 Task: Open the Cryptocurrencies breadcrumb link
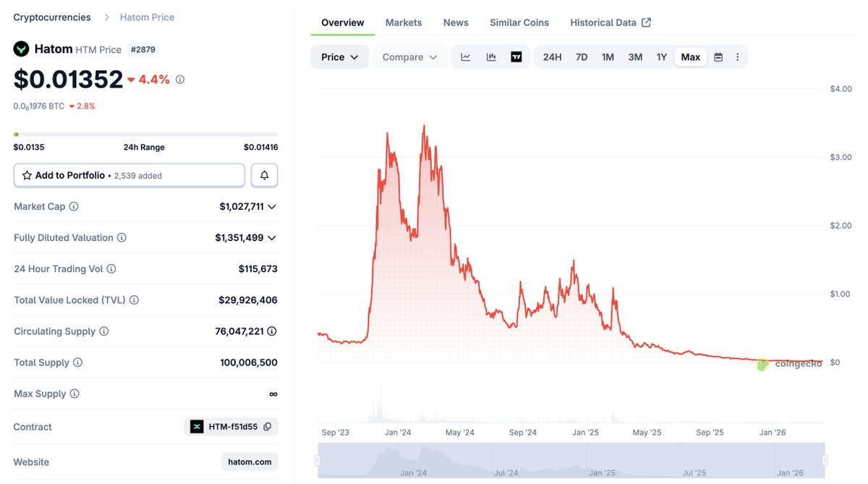coord(52,17)
